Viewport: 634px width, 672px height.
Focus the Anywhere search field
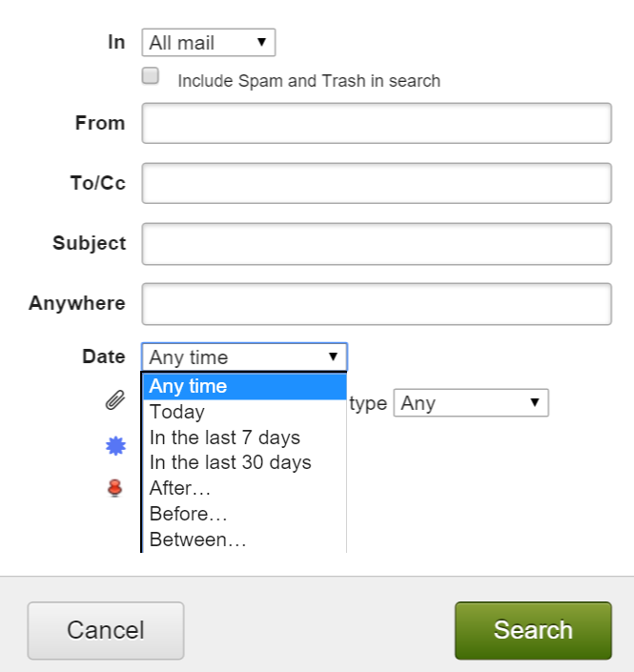(377, 304)
